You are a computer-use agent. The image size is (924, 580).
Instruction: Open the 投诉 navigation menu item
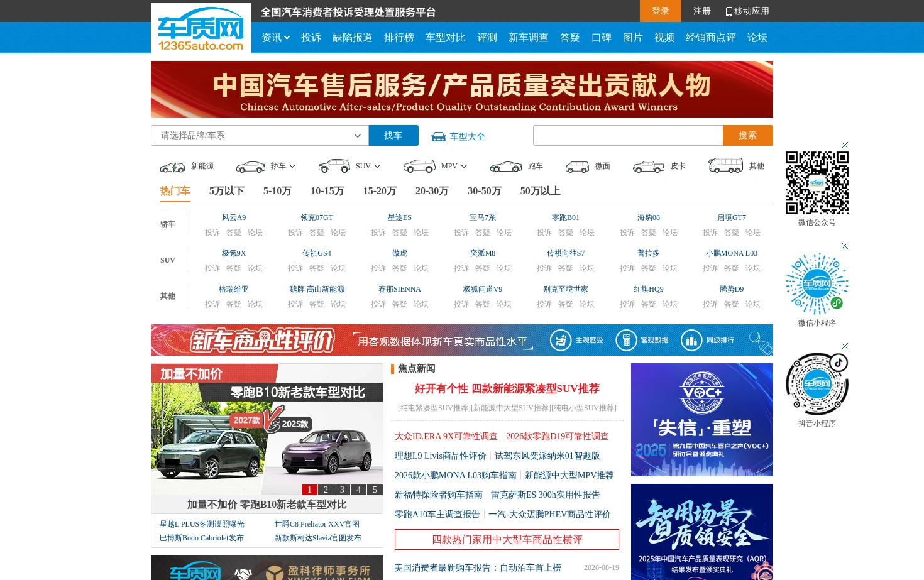311,38
